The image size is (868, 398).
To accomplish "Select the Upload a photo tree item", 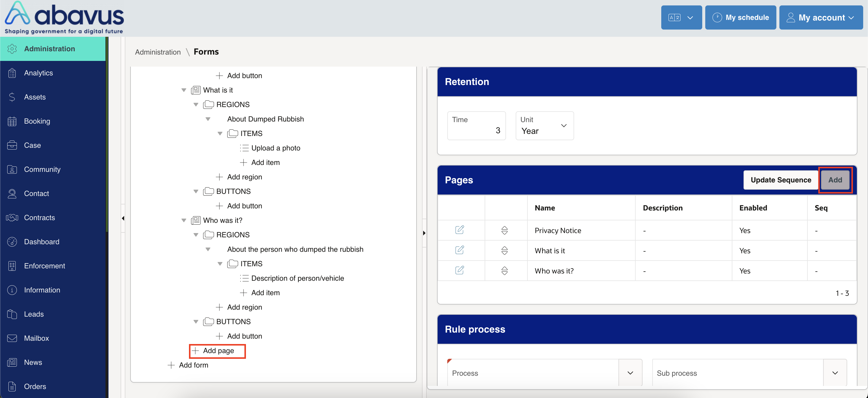I will click(275, 148).
